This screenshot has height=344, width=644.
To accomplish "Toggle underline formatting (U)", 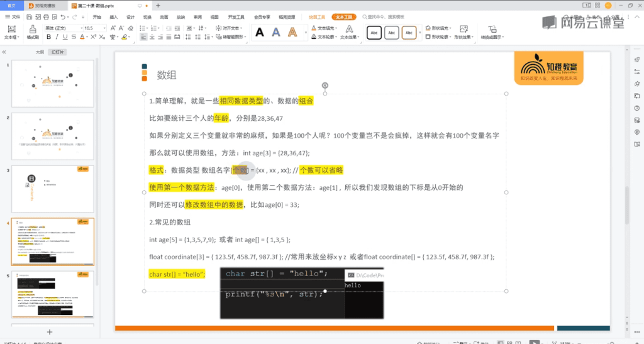I will (x=65, y=38).
